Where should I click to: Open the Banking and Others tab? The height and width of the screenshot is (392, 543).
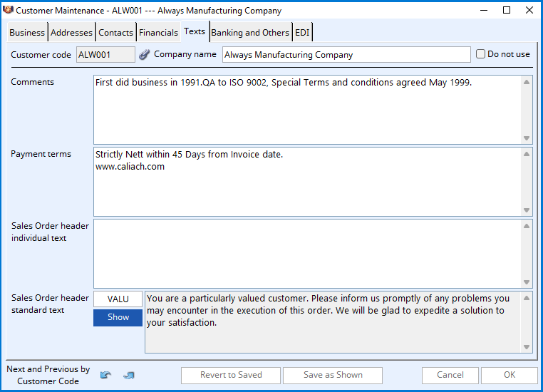point(250,33)
